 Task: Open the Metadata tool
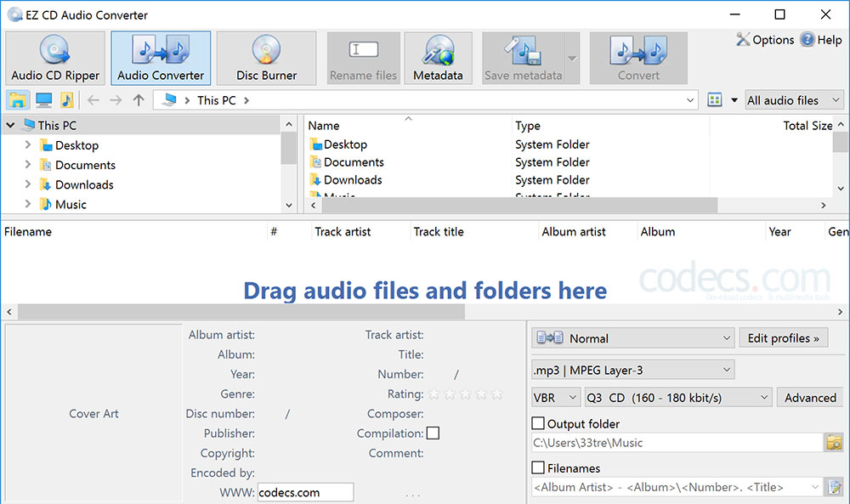[438, 58]
